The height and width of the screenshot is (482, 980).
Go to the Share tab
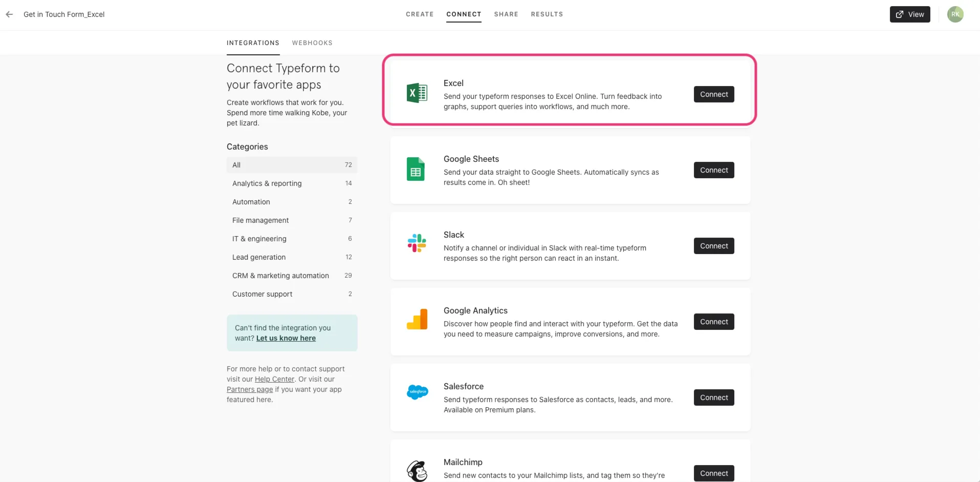(506, 14)
